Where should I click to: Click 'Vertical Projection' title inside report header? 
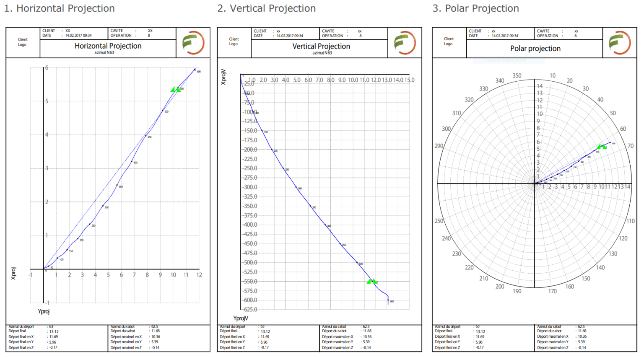(321, 47)
